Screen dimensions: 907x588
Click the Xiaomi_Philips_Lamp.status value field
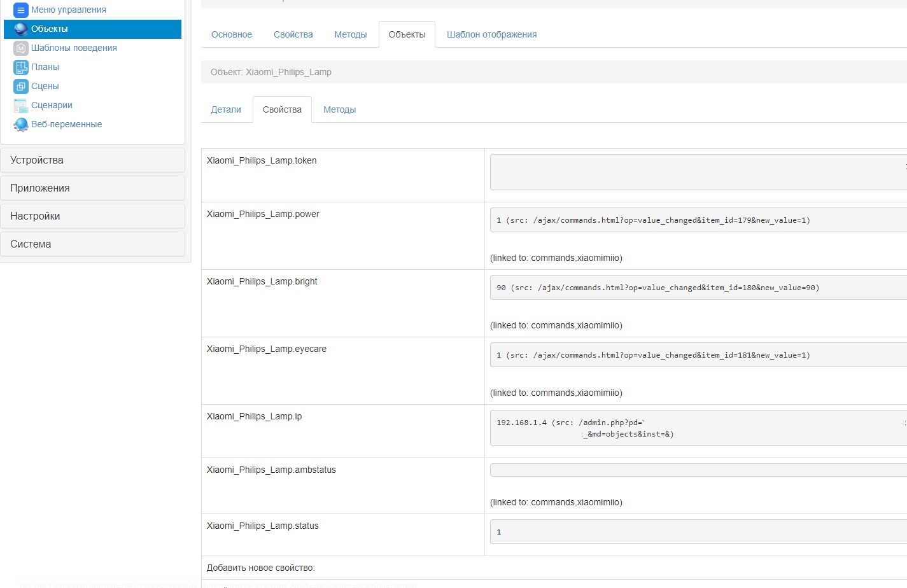point(698,532)
